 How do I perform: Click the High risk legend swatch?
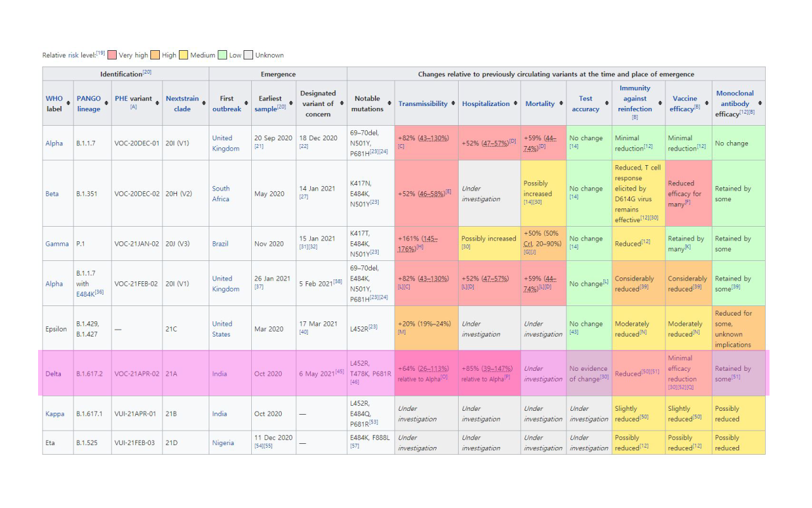click(x=155, y=55)
